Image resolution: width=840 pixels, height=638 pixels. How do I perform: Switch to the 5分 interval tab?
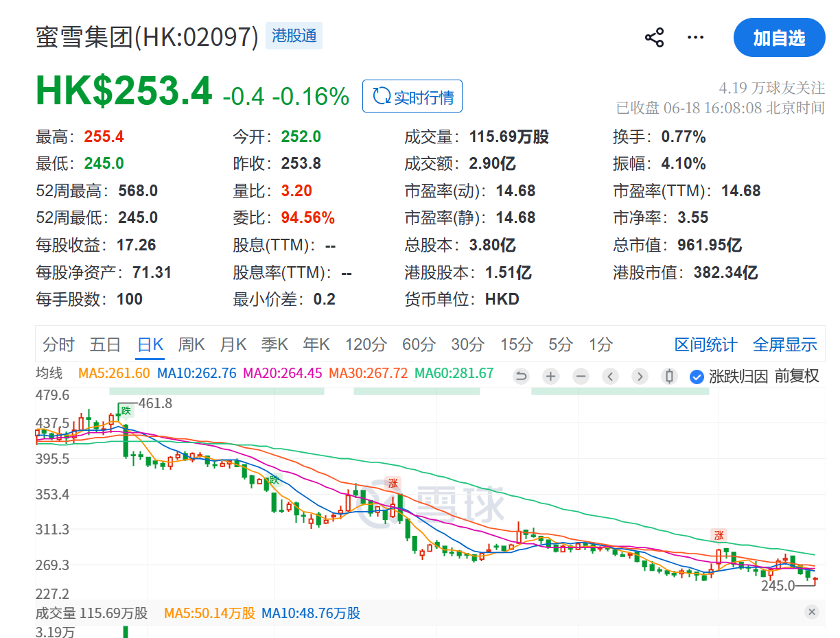pos(560,344)
